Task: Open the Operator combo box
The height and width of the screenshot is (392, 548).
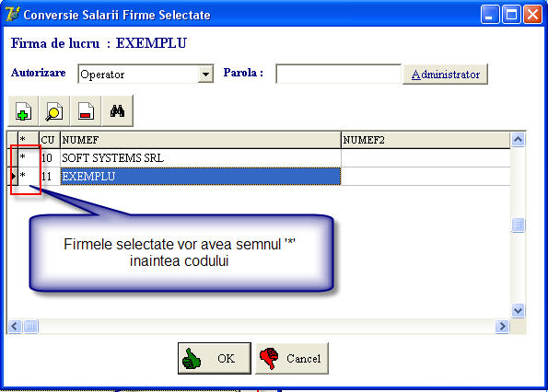Action: pos(146,74)
